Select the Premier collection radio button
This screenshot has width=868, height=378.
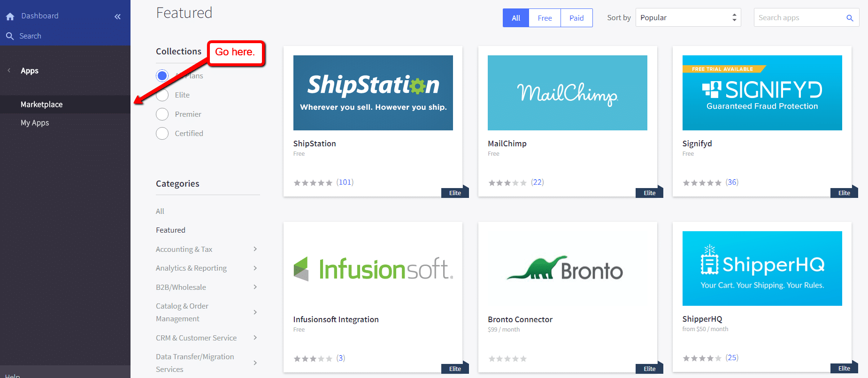tap(162, 114)
